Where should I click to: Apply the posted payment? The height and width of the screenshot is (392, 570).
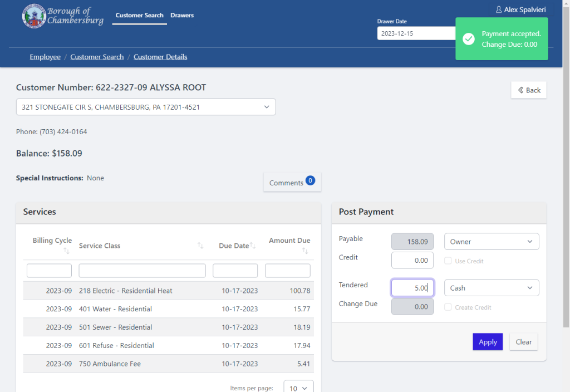[487, 341]
